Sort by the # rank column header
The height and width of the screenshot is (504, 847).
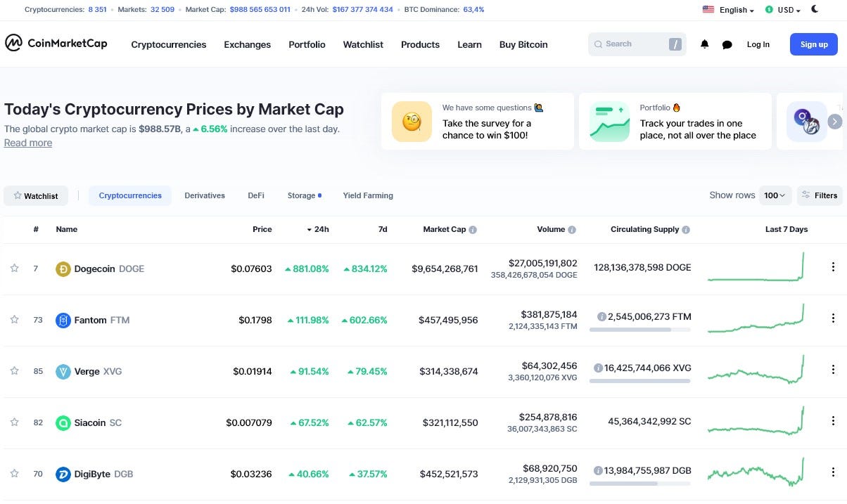(x=36, y=229)
